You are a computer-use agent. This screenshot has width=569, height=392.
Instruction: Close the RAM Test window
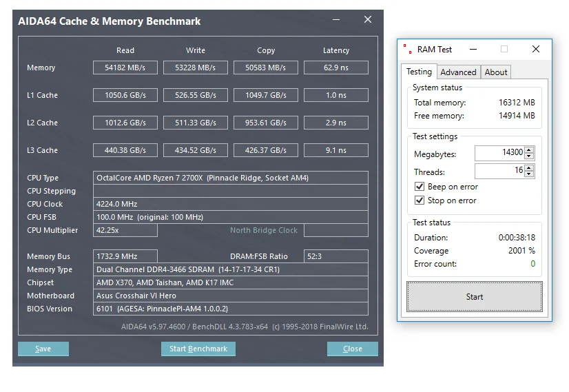pos(536,49)
